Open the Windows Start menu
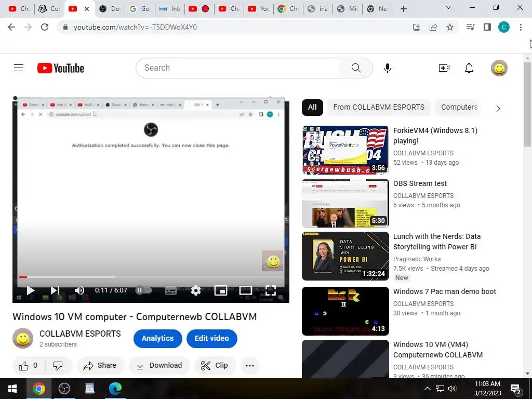 click(x=12, y=389)
